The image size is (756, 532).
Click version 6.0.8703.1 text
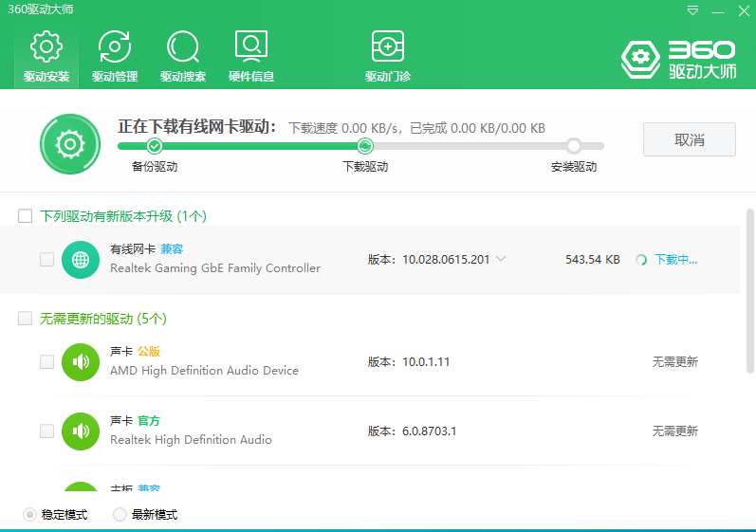[x=429, y=431]
